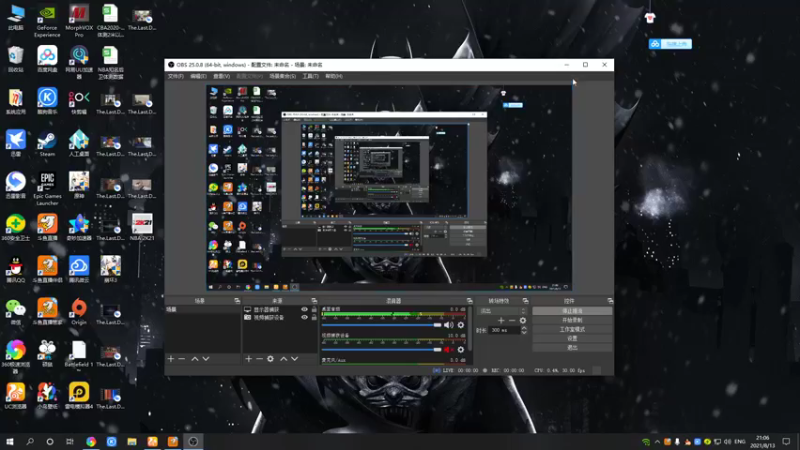Move the scene up in the Scenes panel
The width and height of the screenshot is (800, 450).
point(194,359)
